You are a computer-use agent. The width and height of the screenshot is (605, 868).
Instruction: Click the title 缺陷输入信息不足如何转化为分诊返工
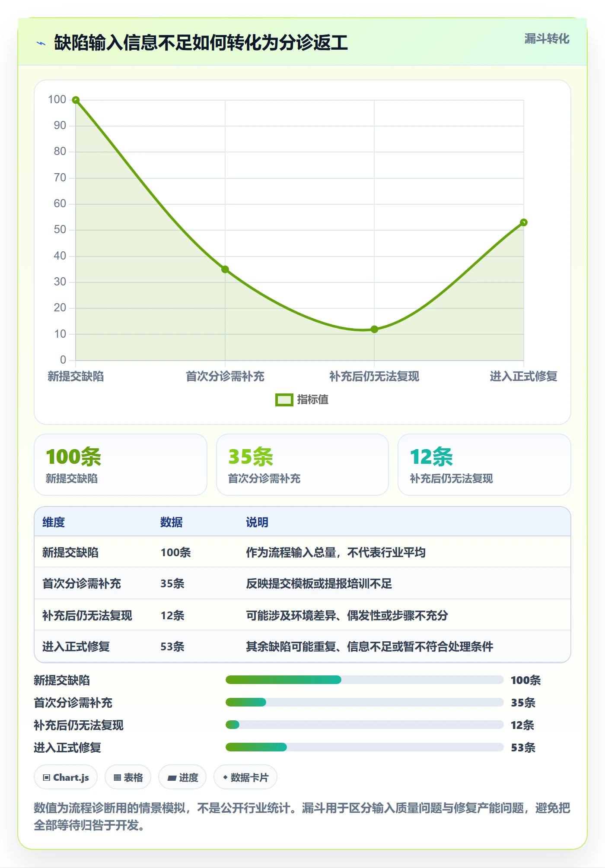[201, 43]
